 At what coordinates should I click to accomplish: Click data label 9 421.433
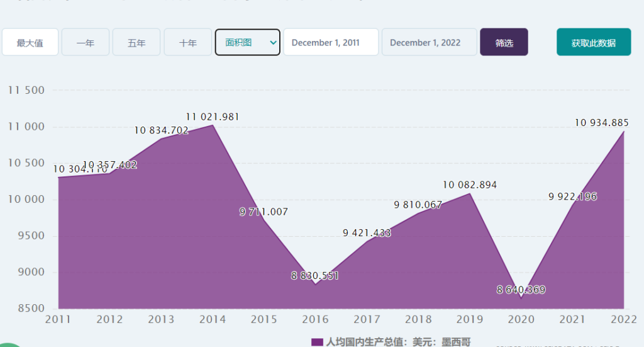[x=367, y=233]
